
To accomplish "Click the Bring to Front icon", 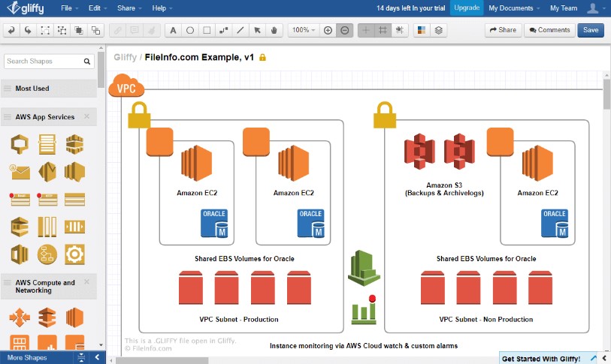I will point(79,30).
